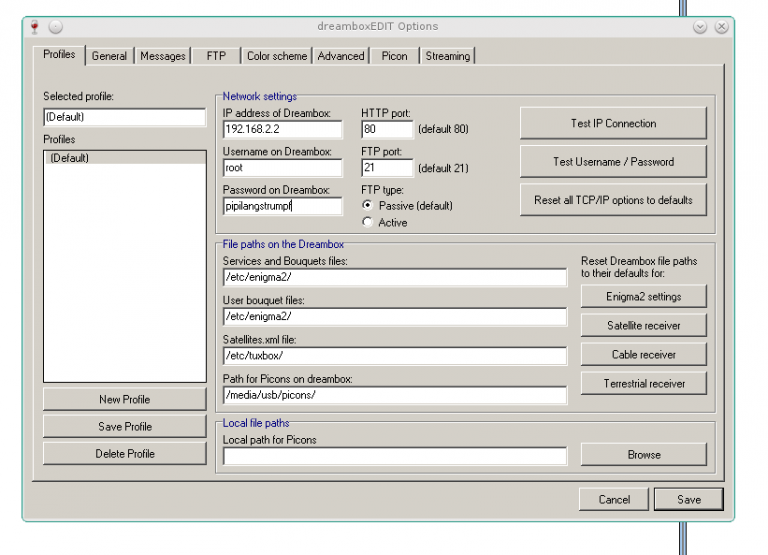Viewport: 768px width, 555px height.
Task: Save the options dialog
Action: [x=688, y=499]
